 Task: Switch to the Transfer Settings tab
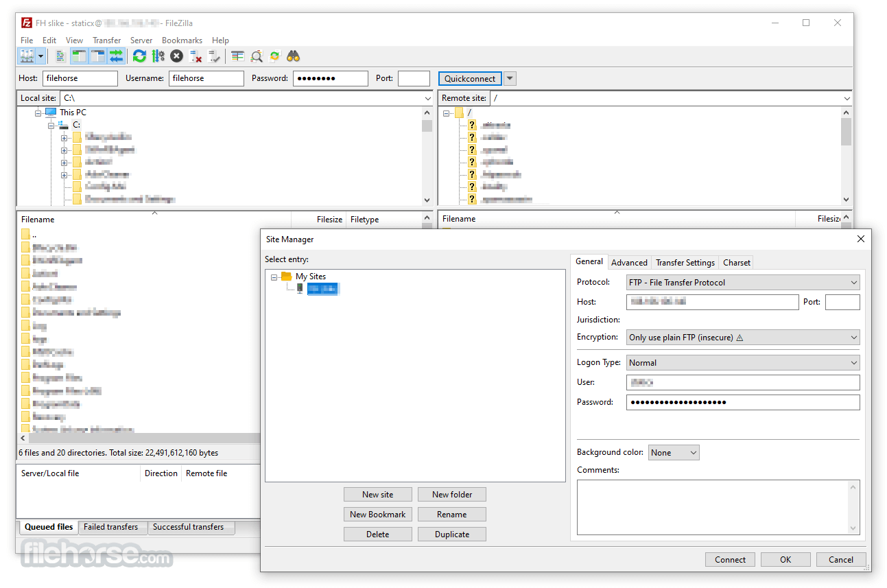click(x=685, y=262)
